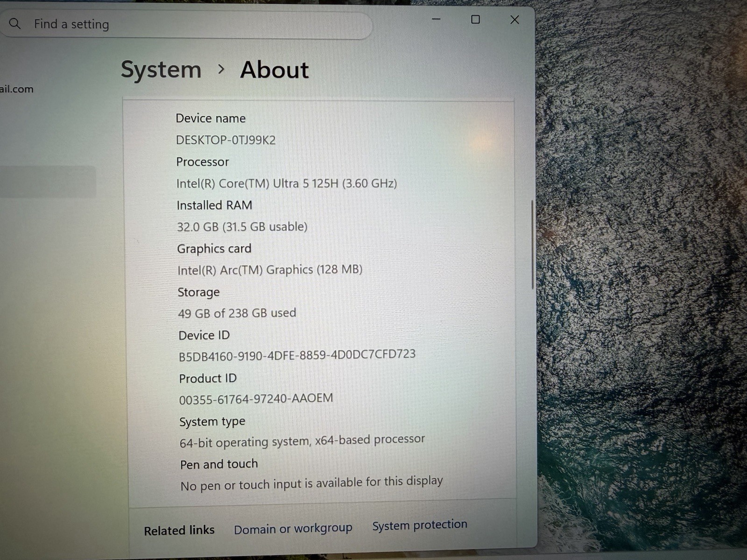Screen dimensions: 747x560
Task: Click the highlighted sidebar navigation item
Action: pos(48,182)
